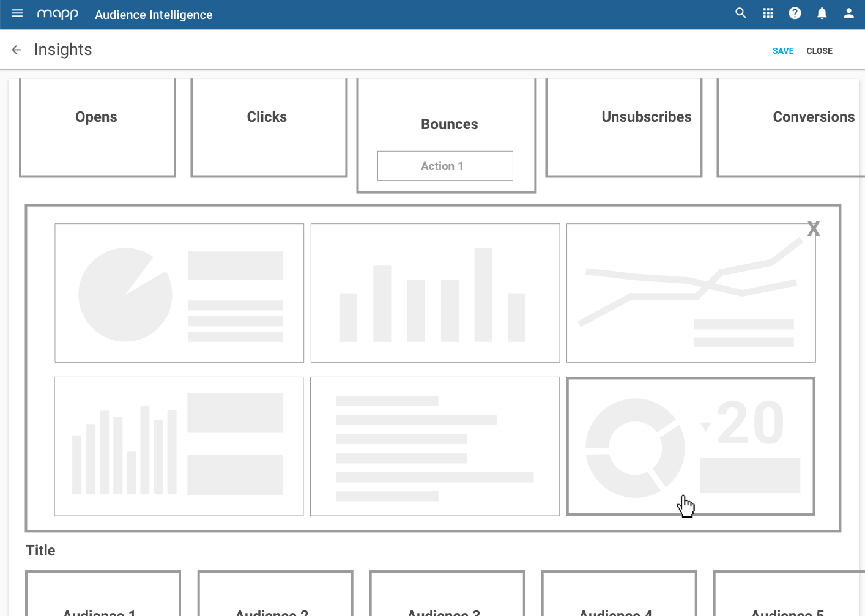
Task: Open the apps grid launcher
Action: [768, 13]
